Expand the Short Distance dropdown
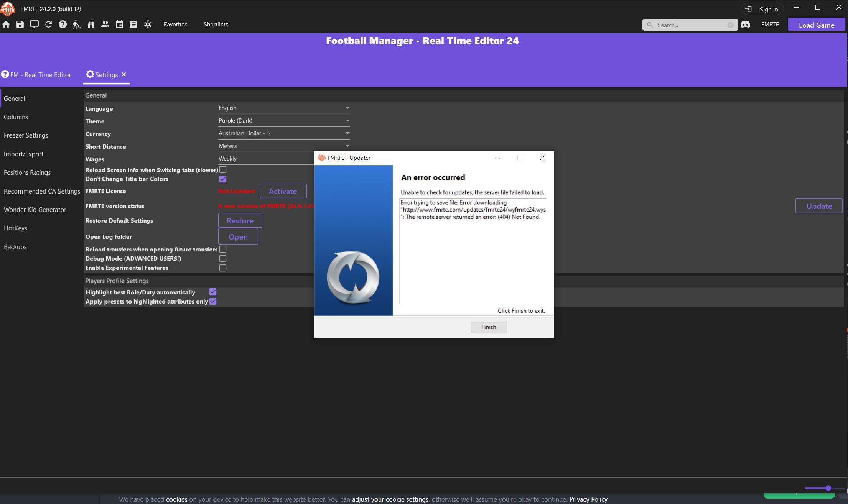 tap(284, 146)
